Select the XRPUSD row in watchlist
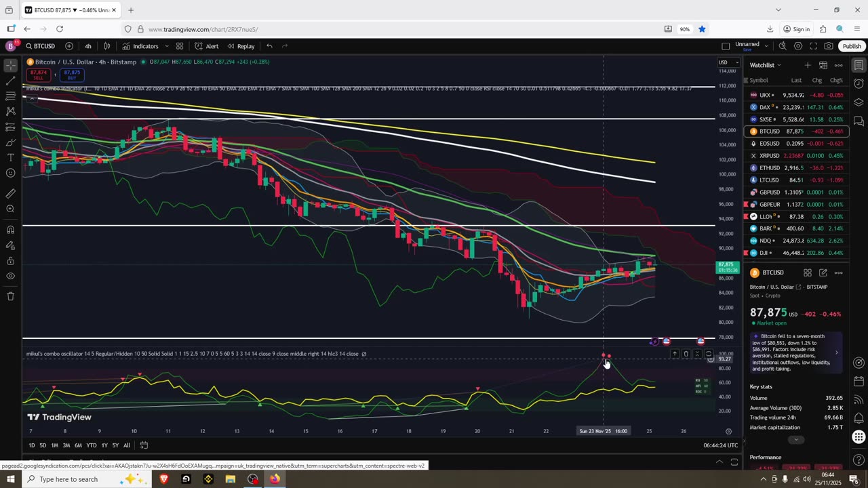Viewport: 868px width, 488px height. [x=797, y=155]
